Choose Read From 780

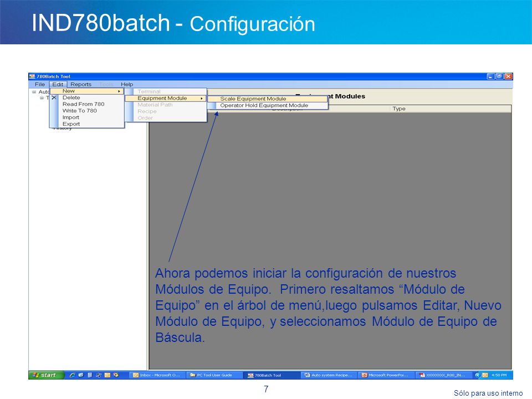[87, 104]
